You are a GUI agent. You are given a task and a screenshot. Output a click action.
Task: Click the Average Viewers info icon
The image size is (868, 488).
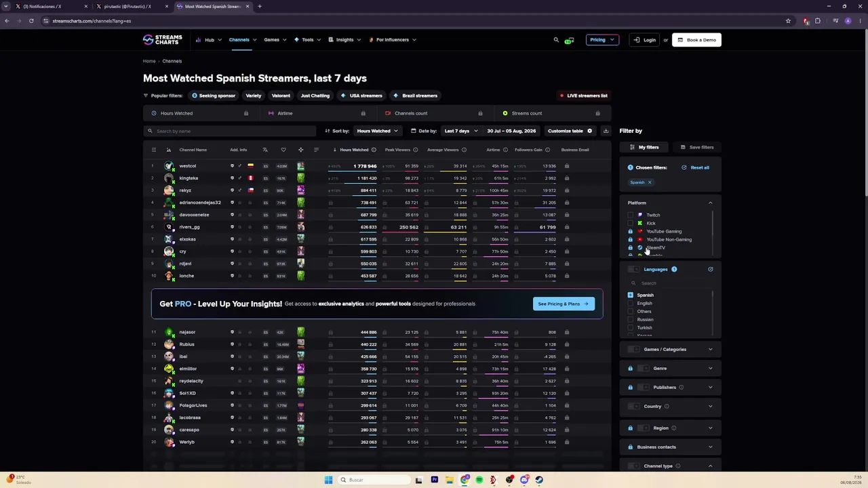(464, 150)
